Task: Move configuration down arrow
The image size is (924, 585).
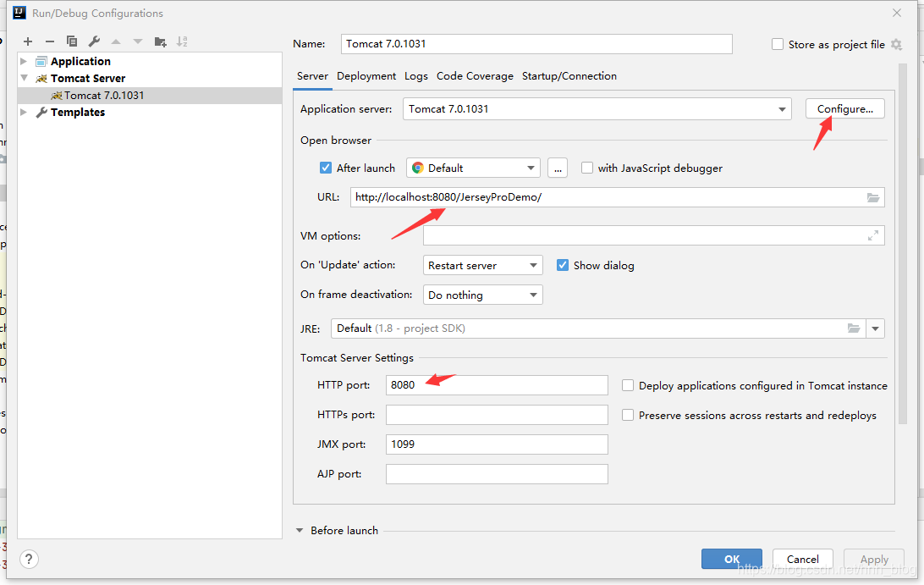Action: 138,41
